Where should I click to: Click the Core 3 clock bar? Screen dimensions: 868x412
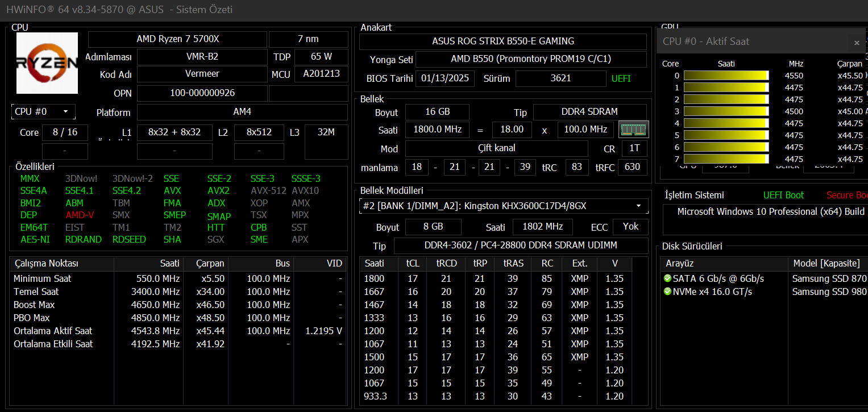click(x=726, y=111)
